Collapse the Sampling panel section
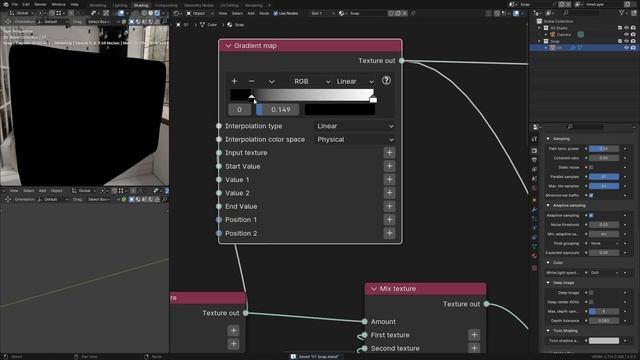Viewport: 640px width, 360px height. 548,139
